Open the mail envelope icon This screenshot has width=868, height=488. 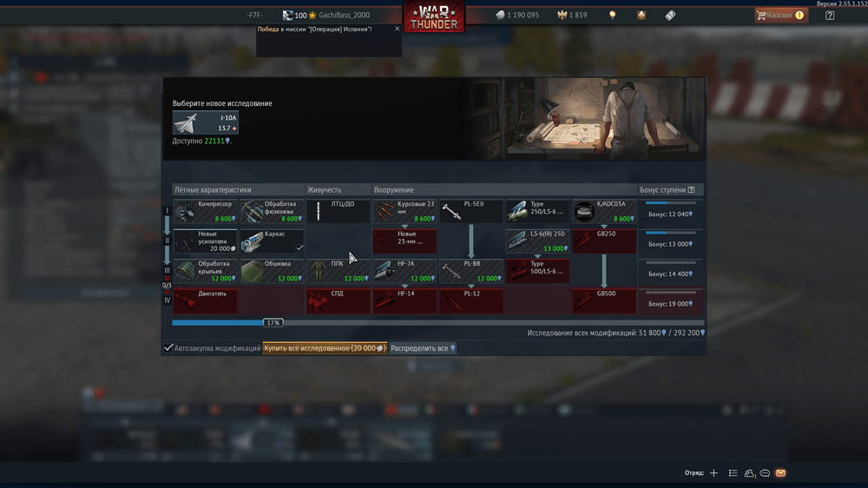[780, 473]
